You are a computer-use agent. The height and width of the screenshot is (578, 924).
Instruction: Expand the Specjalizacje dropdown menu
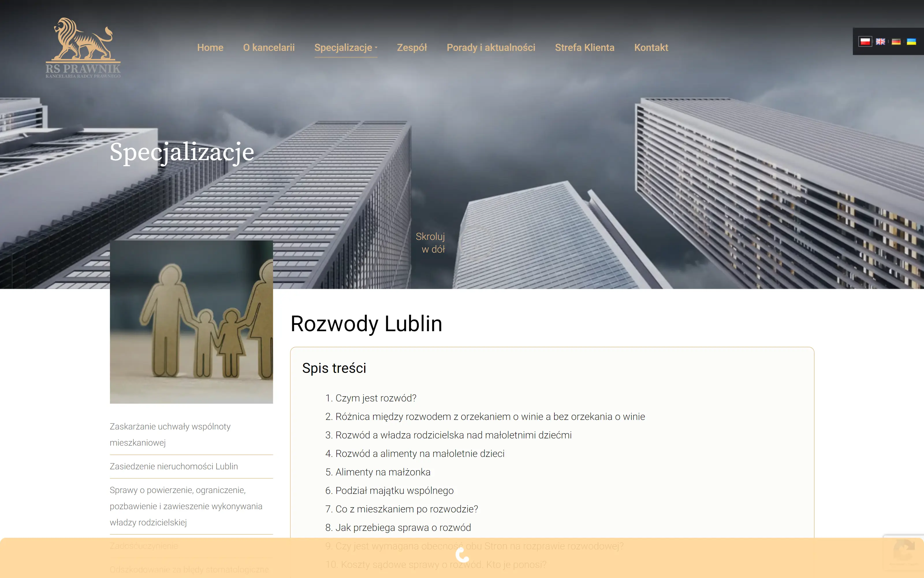[346, 47]
